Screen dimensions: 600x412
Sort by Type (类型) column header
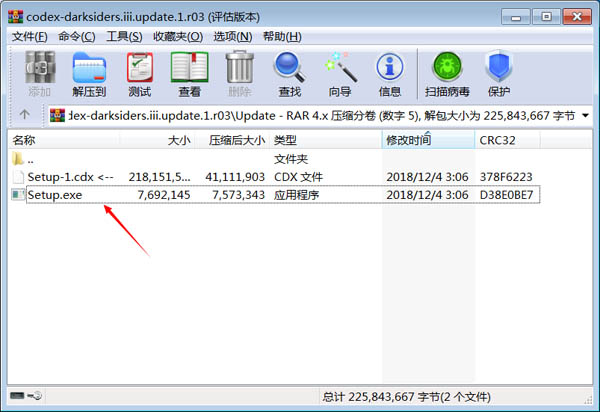pos(326,140)
